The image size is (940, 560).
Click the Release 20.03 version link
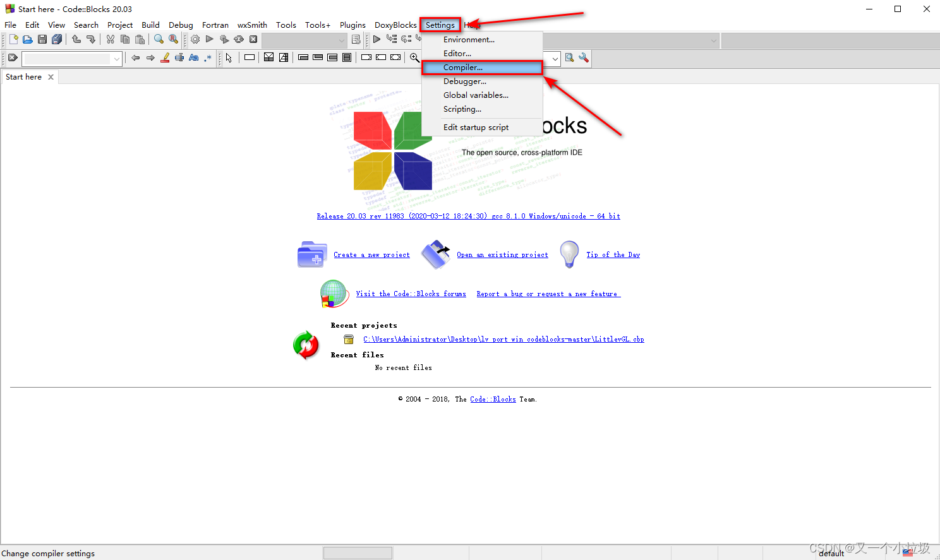tap(468, 216)
